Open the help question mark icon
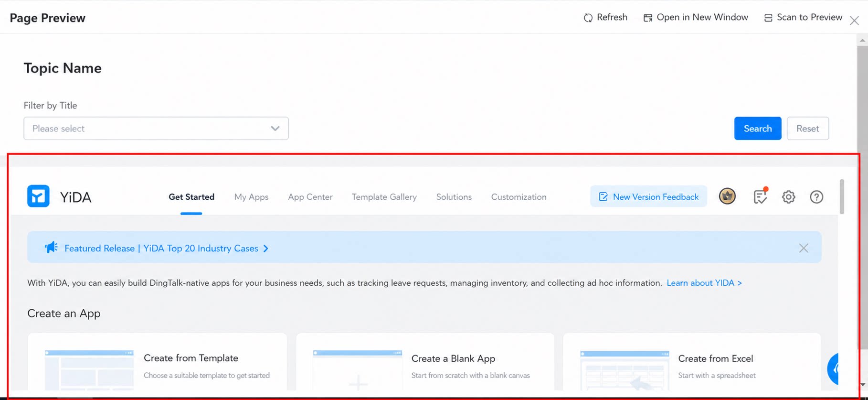This screenshot has width=868, height=400. (x=816, y=196)
